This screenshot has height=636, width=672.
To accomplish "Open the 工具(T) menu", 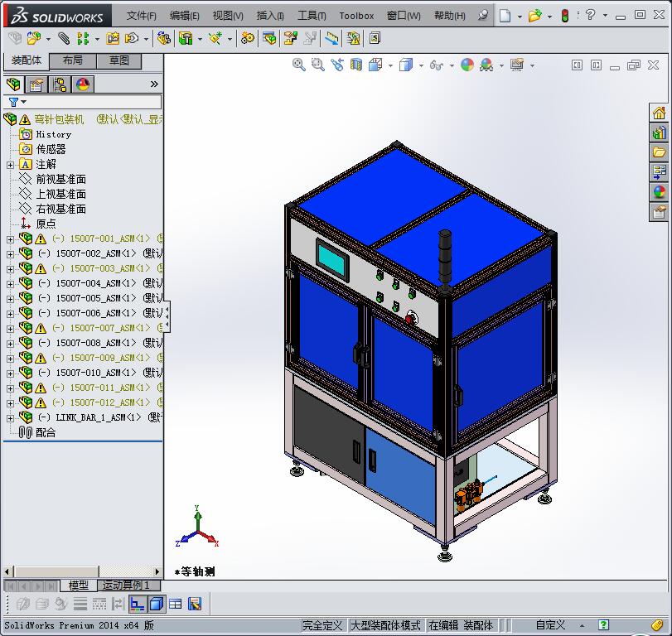I will coord(312,16).
